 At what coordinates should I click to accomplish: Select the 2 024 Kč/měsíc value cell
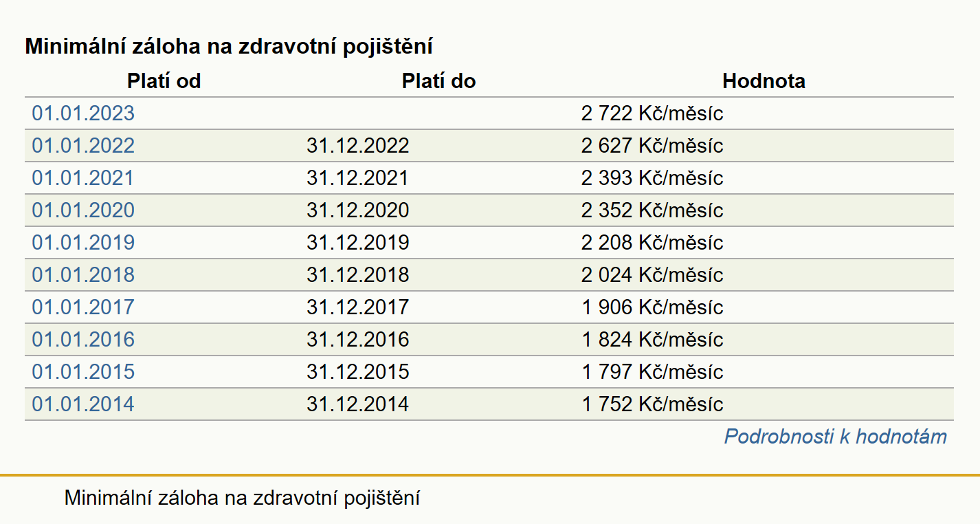click(652, 275)
